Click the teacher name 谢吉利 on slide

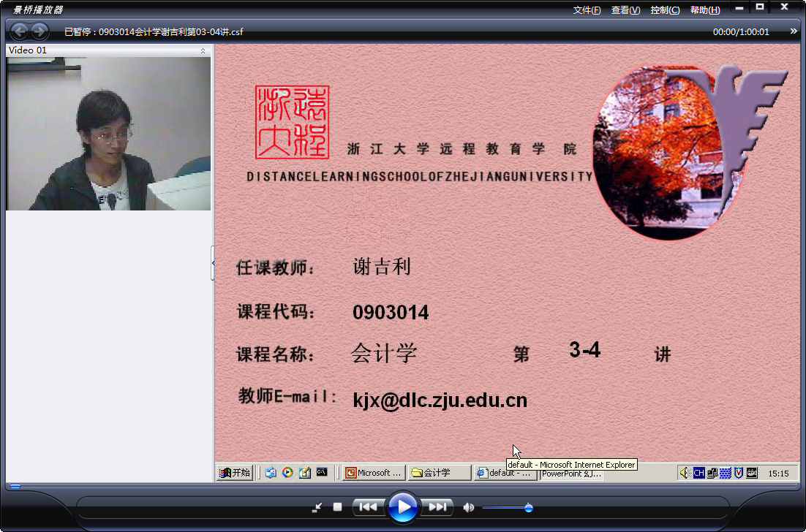(382, 267)
